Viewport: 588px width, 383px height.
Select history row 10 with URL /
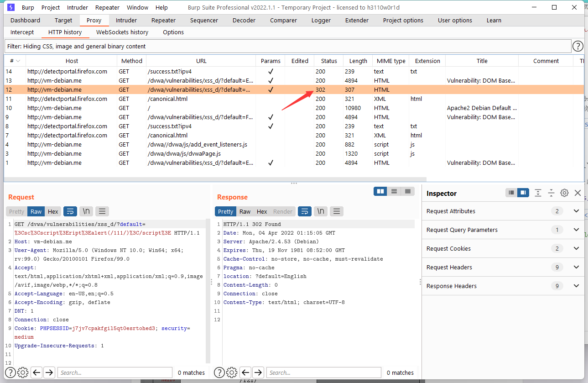[x=294, y=108]
